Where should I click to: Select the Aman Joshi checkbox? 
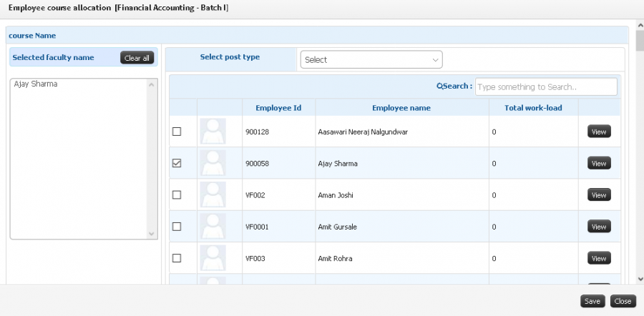tap(177, 194)
